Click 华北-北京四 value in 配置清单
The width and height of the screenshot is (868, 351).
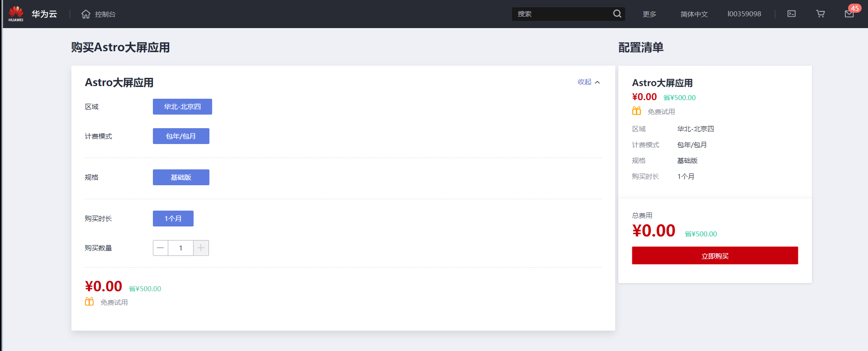pyautogui.click(x=696, y=129)
